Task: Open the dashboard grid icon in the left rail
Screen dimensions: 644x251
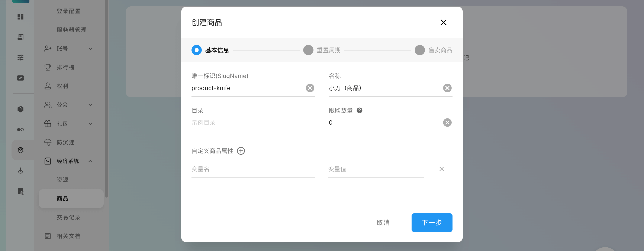Action: [20, 17]
